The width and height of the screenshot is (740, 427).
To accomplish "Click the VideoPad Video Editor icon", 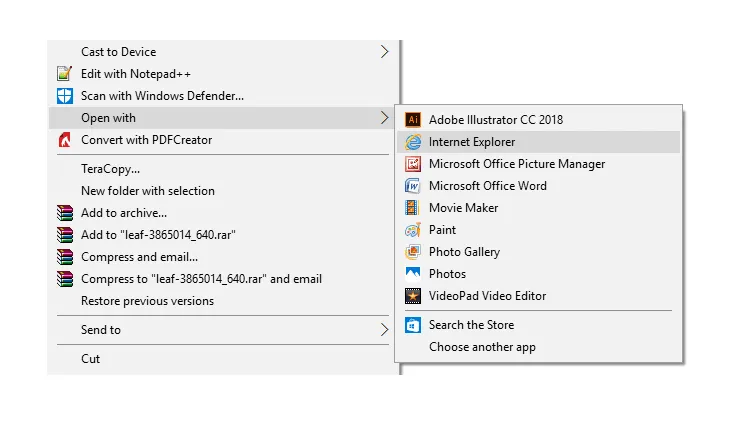I will (413, 296).
